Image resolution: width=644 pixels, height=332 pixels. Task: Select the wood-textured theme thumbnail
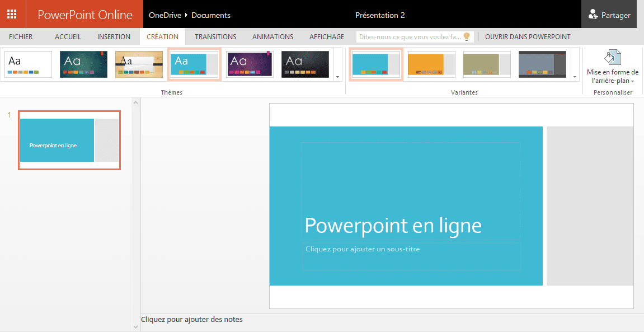pyautogui.click(x=139, y=64)
